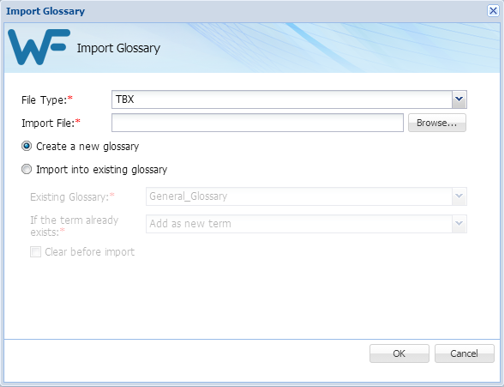Expand the Existing Glossary dropdown arrow
The image size is (504, 387).
[x=459, y=196]
